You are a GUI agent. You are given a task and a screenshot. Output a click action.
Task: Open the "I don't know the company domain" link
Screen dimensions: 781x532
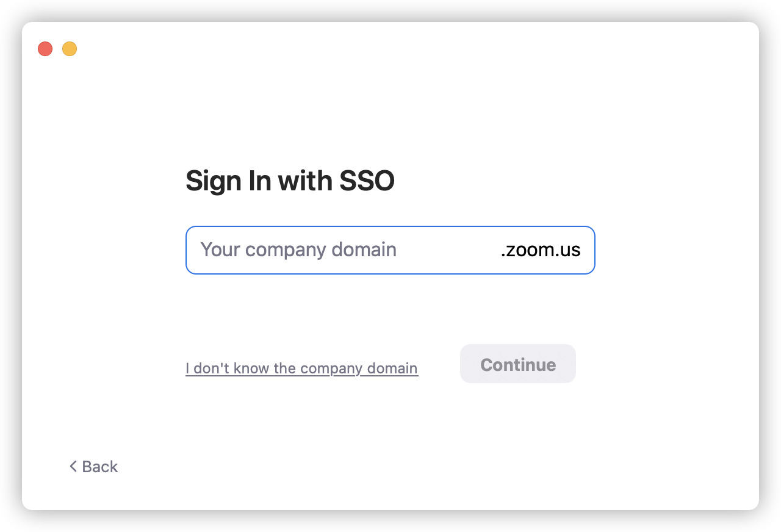(301, 368)
